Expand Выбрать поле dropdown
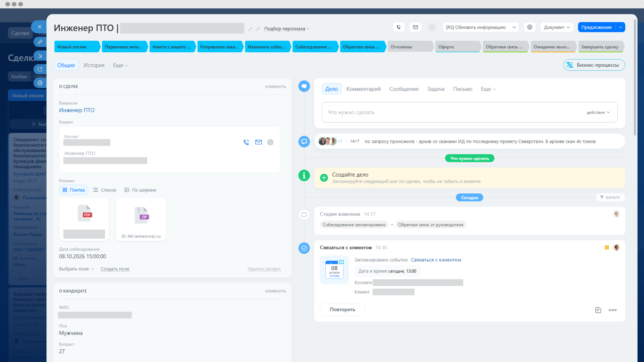 (76, 269)
